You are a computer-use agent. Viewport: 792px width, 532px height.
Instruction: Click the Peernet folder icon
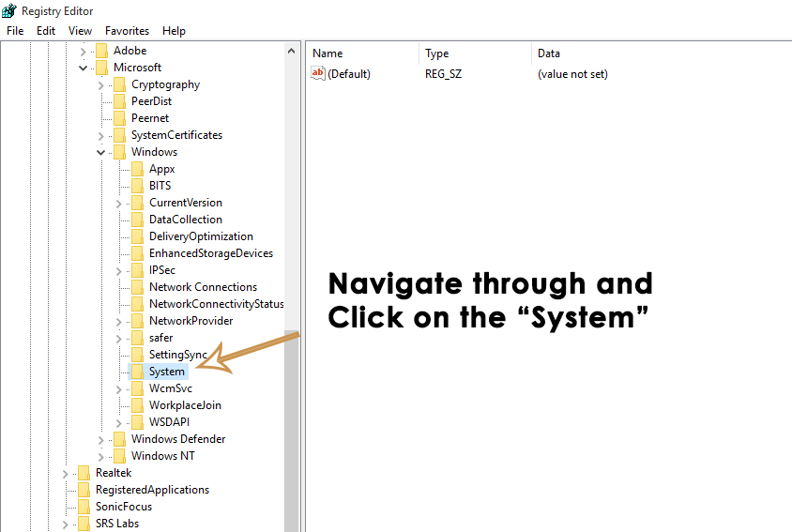120,118
